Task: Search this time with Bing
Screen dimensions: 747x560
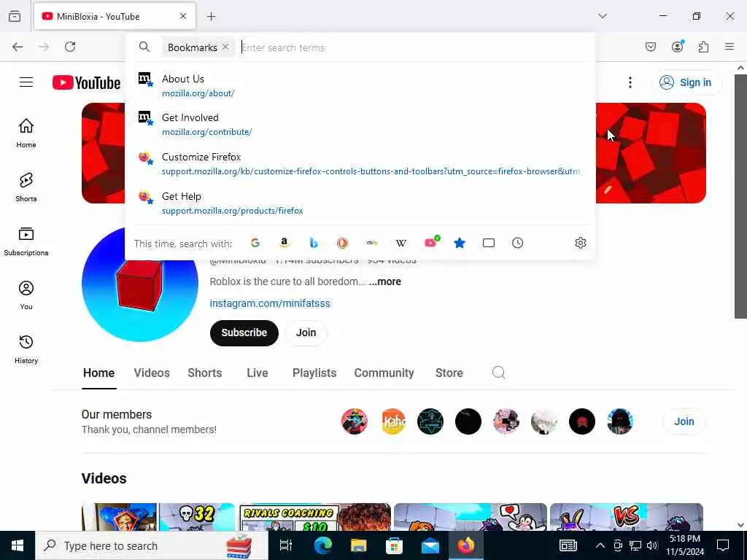Action: tap(314, 243)
